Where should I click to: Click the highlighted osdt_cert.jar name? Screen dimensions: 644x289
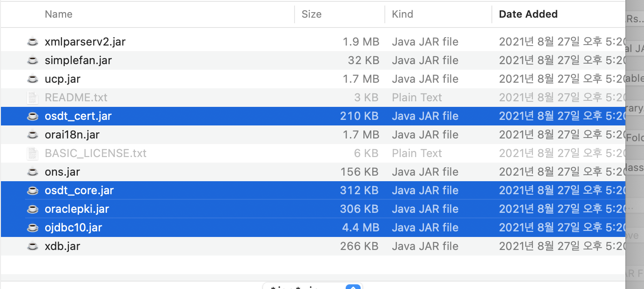tap(78, 116)
